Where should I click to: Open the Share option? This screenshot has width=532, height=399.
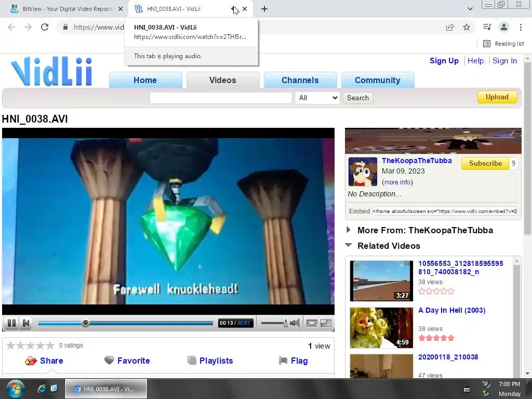(44, 361)
